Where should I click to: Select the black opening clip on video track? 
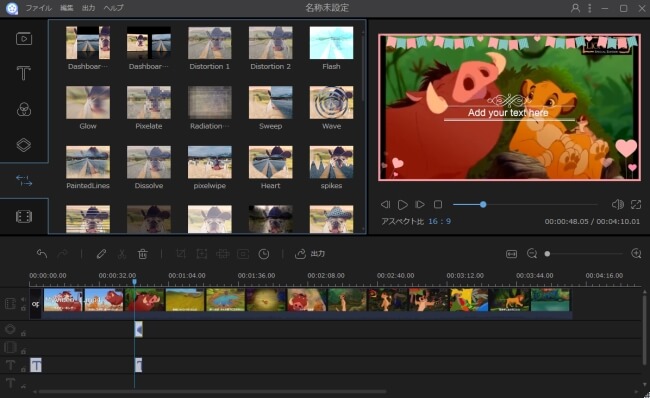36,304
